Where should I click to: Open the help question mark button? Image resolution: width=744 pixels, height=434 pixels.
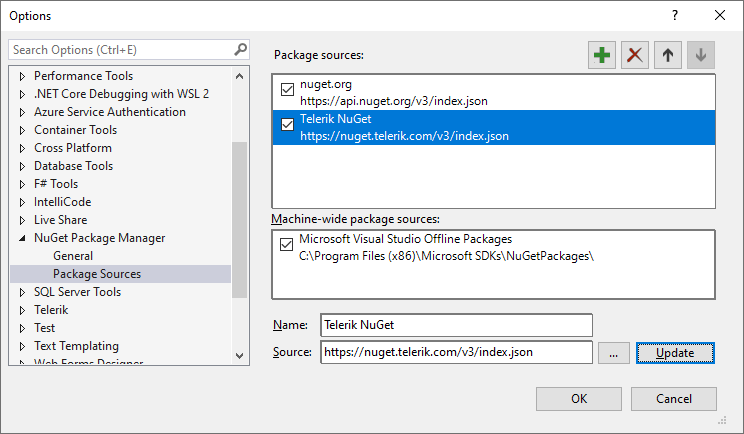click(x=675, y=15)
